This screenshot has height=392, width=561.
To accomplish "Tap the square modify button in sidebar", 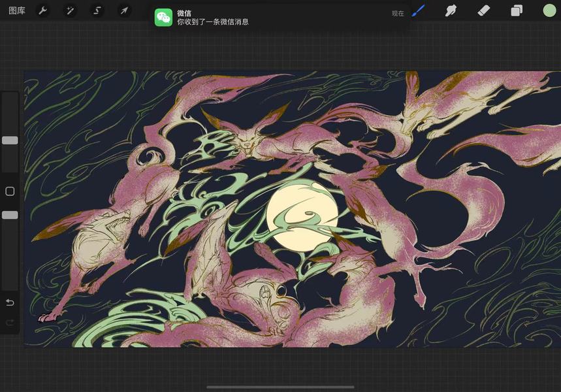I will pos(10,191).
